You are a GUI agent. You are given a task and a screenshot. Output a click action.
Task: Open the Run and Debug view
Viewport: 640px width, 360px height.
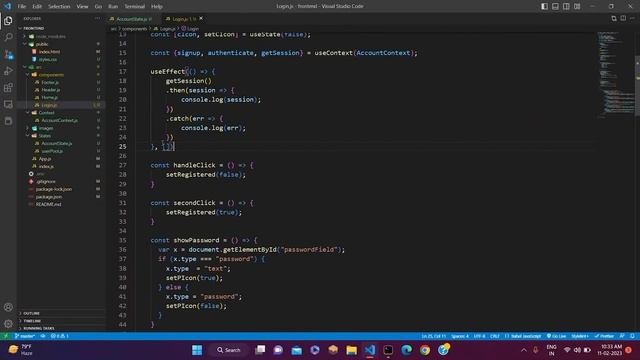click(x=8, y=71)
